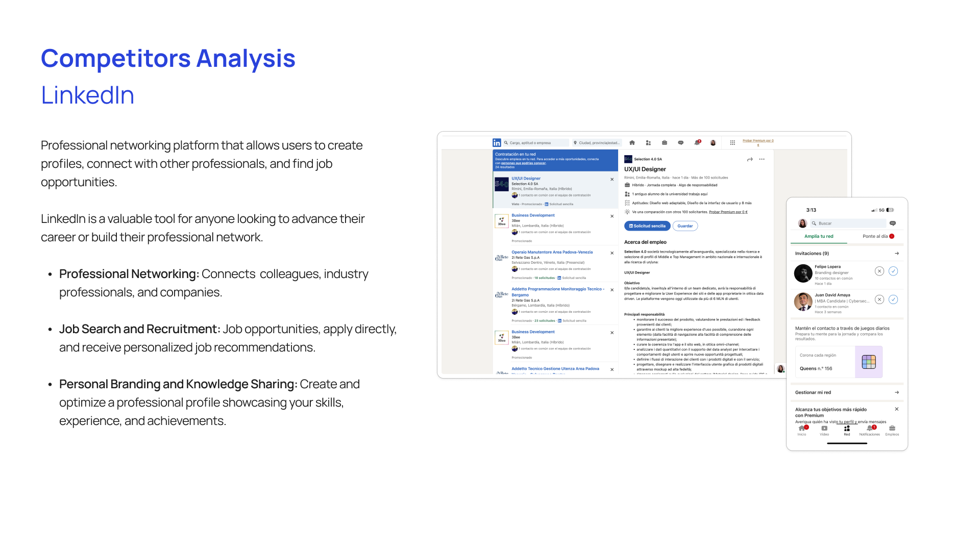This screenshot has width=980, height=551.
Task: Open Home icon in desktop LinkedIn navbar
Action: (632, 143)
